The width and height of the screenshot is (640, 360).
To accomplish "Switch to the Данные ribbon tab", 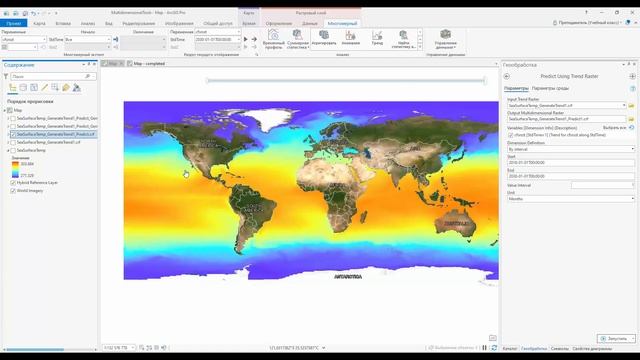I will tap(310, 23).
